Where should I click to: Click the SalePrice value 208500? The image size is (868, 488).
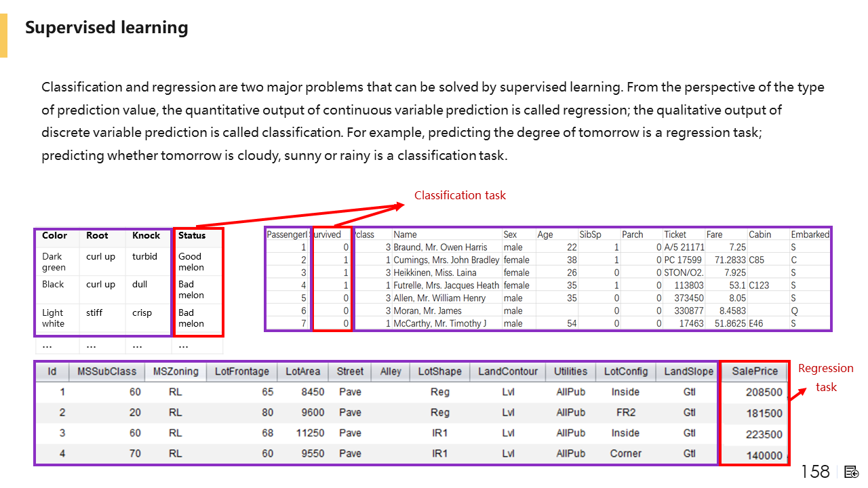[764, 392]
